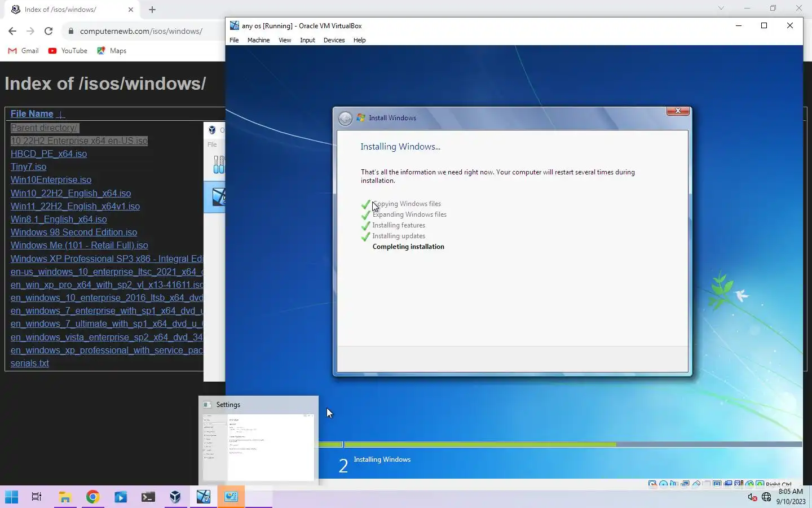
Task: Download Win11_22H2_English_x64v1.iso
Action: coord(75,206)
